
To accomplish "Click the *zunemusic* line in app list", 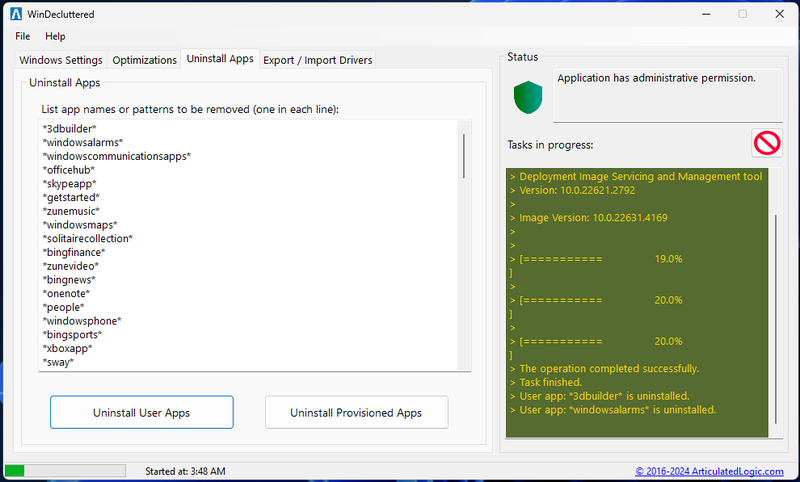I will tap(71, 211).
